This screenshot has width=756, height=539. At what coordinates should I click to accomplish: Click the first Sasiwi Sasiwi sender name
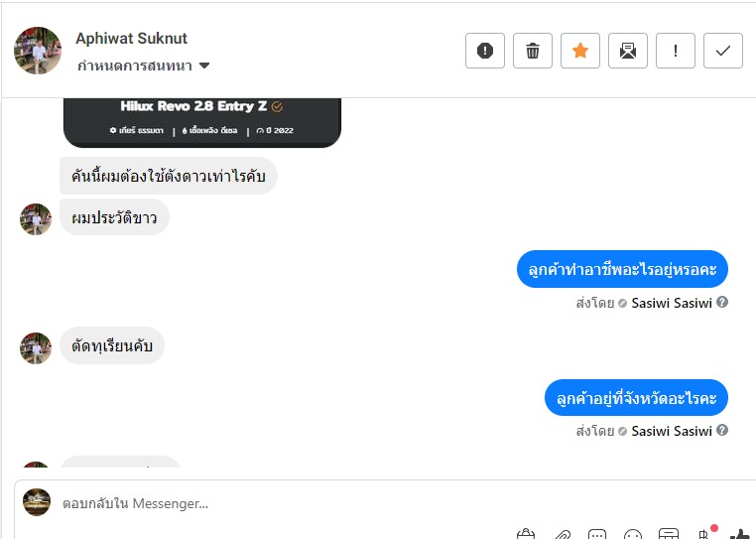pyautogui.click(x=672, y=303)
